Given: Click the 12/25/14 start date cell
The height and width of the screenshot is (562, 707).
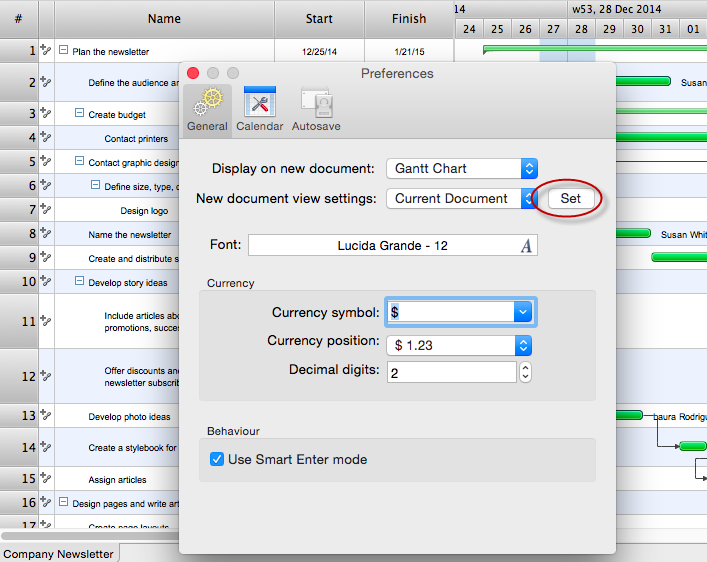Looking at the screenshot, I should [x=319, y=51].
